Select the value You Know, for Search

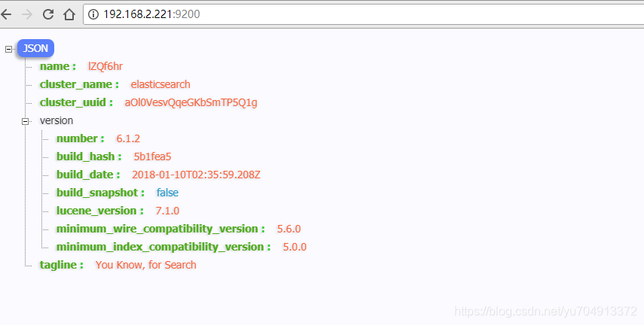(146, 265)
